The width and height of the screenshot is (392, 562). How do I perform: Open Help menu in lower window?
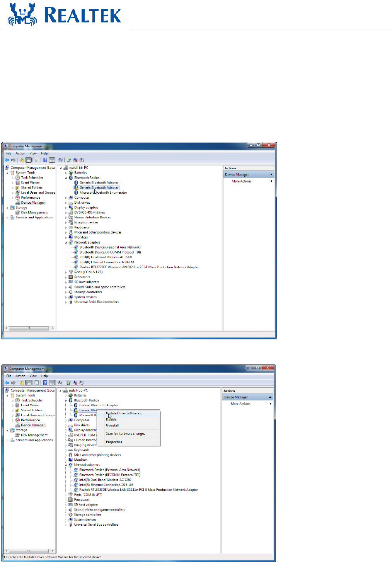[44, 376]
